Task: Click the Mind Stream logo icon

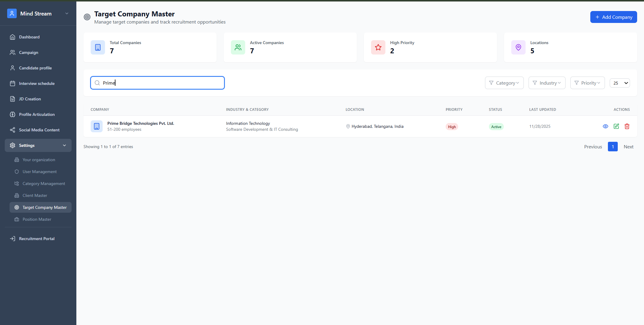Action: pos(12,13)
